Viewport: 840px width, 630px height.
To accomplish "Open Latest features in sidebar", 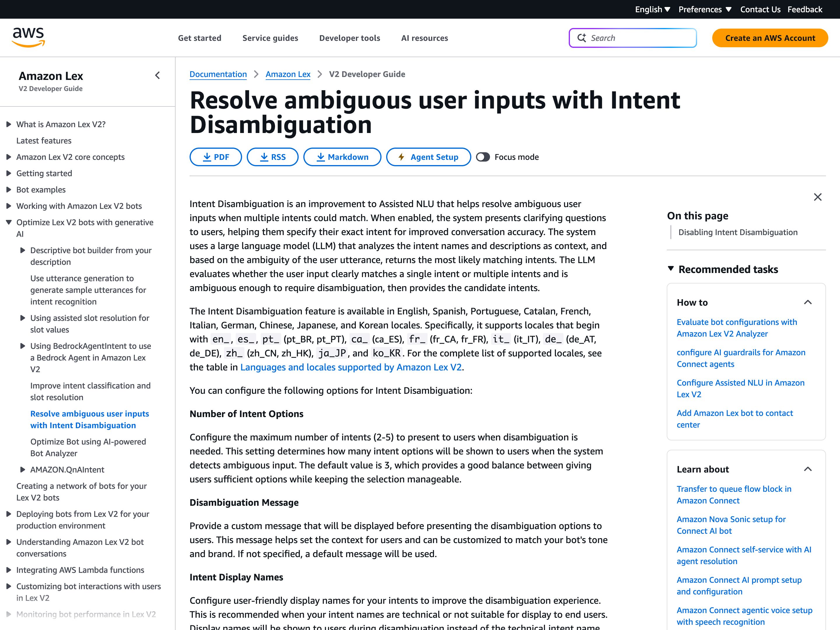I will [44, 141].
